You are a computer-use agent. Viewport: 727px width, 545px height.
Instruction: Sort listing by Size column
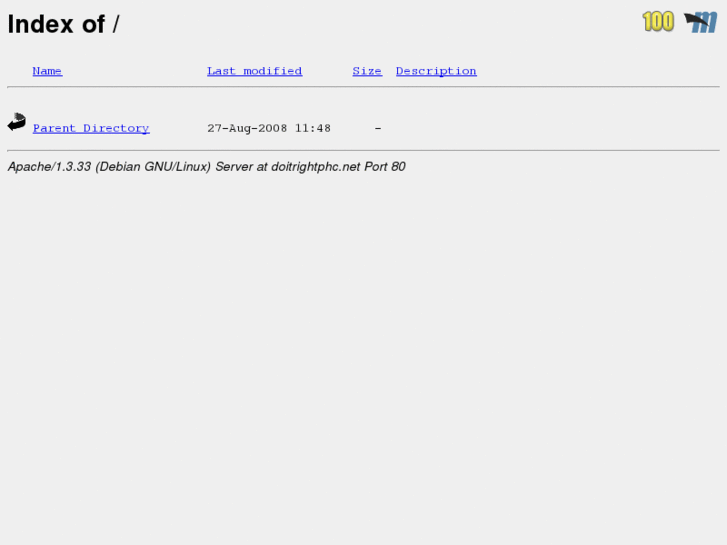[x=367, y=71]
